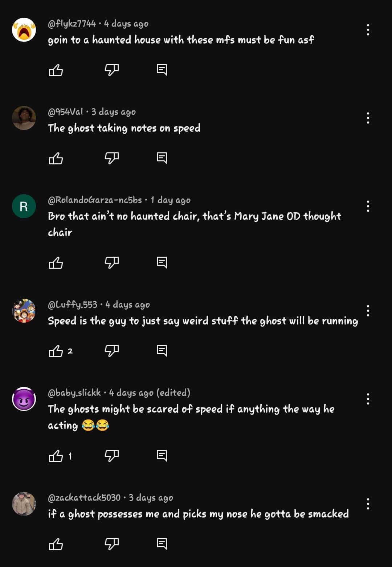
Task: Open three-dot menu on @954Val comment
Action: click(x=368, y=118)
